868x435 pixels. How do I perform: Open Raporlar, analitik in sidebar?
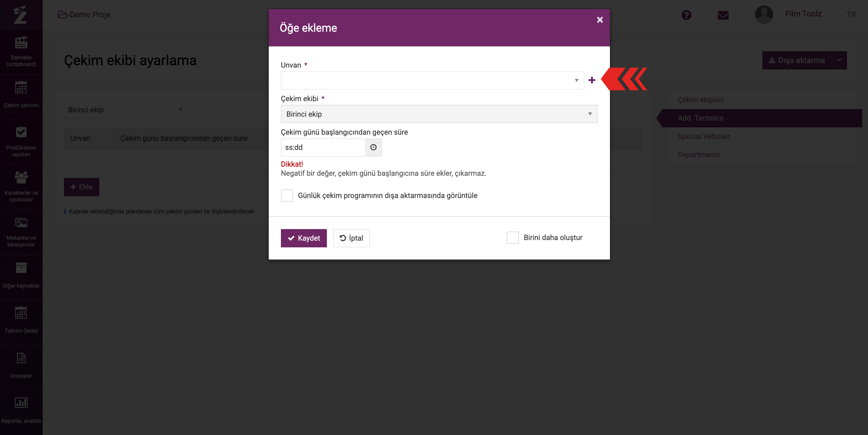click(x=21, y=413)
